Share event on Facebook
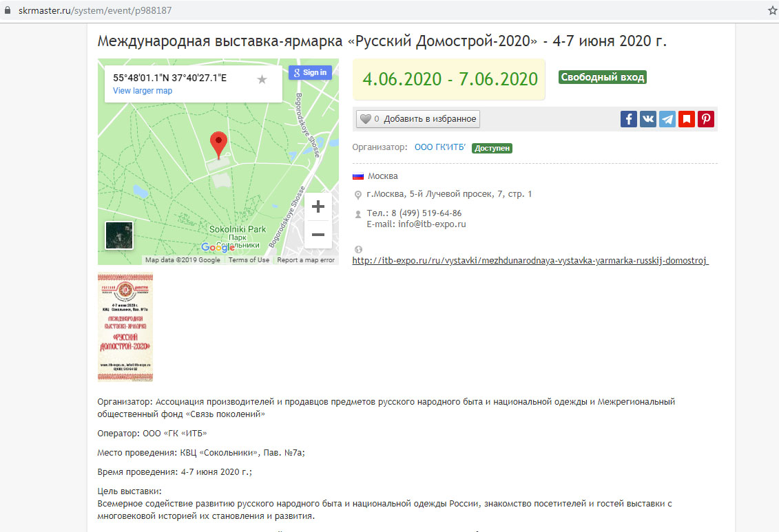Screen dimensions: 779x532 [x=628, y=119]
